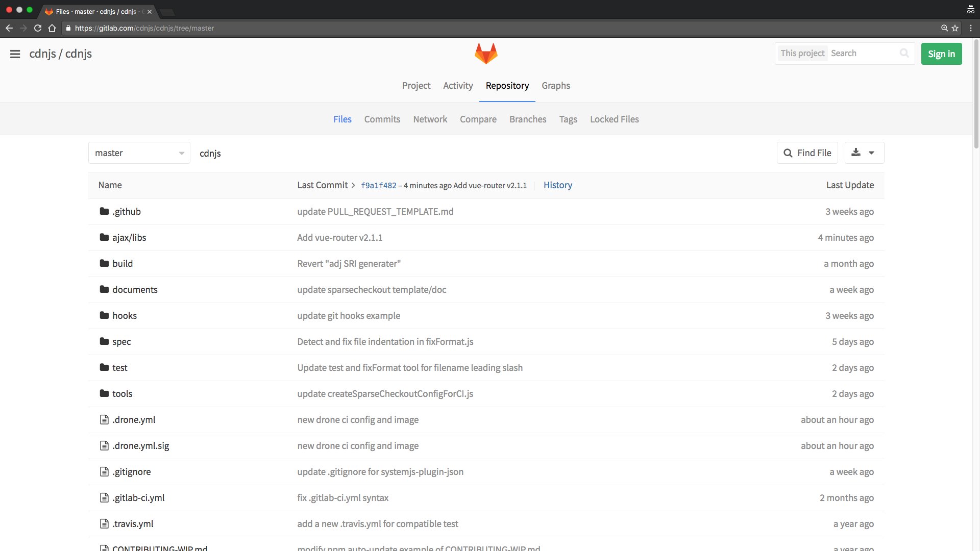Open commit 'update createSparseCheckoutConfigForCI.js'
The height and width of the screenshot is (551, 980).
click(x=385, y=394)
